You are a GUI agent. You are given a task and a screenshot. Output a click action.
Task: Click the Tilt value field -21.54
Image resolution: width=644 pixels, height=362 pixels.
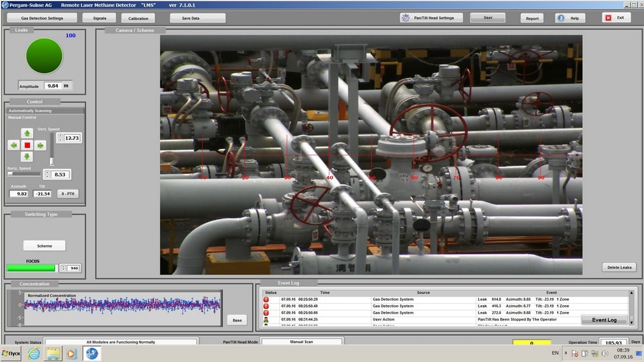point(42,194)
